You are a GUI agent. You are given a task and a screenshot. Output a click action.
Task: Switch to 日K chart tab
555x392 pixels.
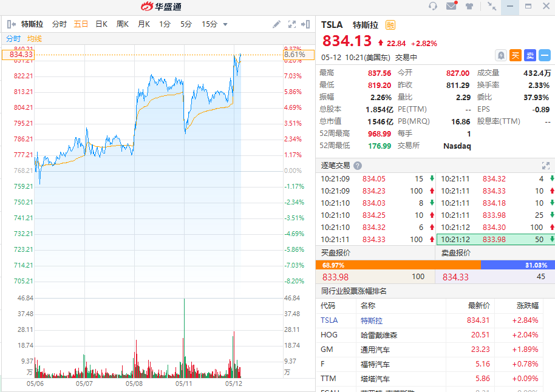pos(101,24)
